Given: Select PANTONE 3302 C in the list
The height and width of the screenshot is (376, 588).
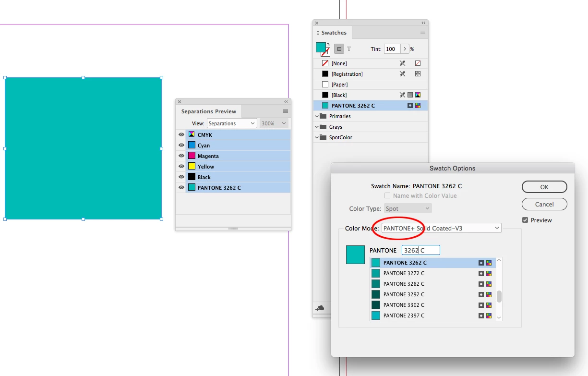Looking at the screenshot, I should click(433, 305).
